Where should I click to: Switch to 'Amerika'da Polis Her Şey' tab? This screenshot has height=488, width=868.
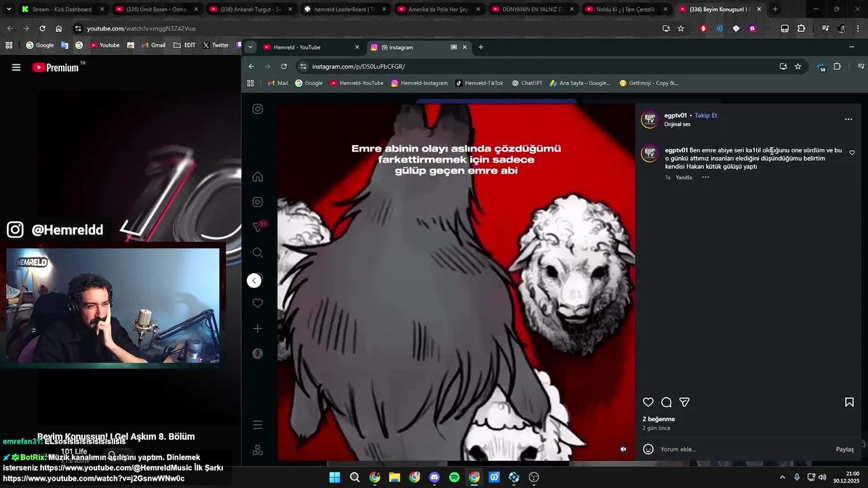438,9
